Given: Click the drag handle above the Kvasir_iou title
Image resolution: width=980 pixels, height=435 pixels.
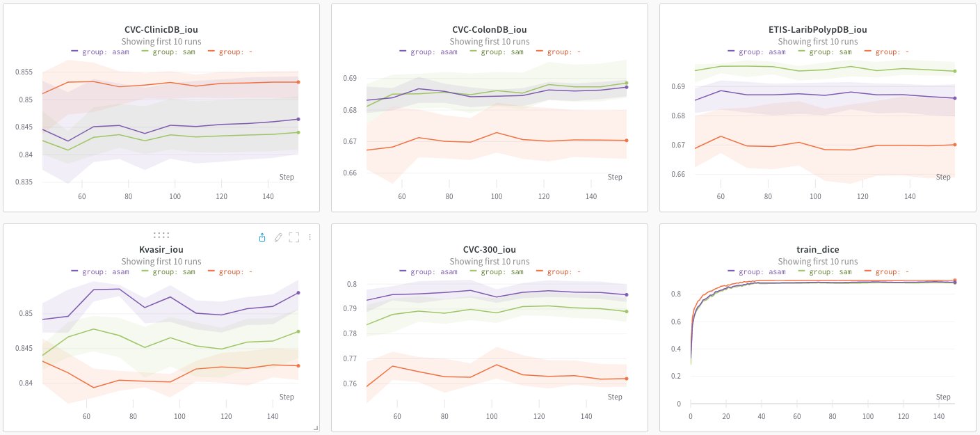Looking at the screenshot, I should point(161,235).
